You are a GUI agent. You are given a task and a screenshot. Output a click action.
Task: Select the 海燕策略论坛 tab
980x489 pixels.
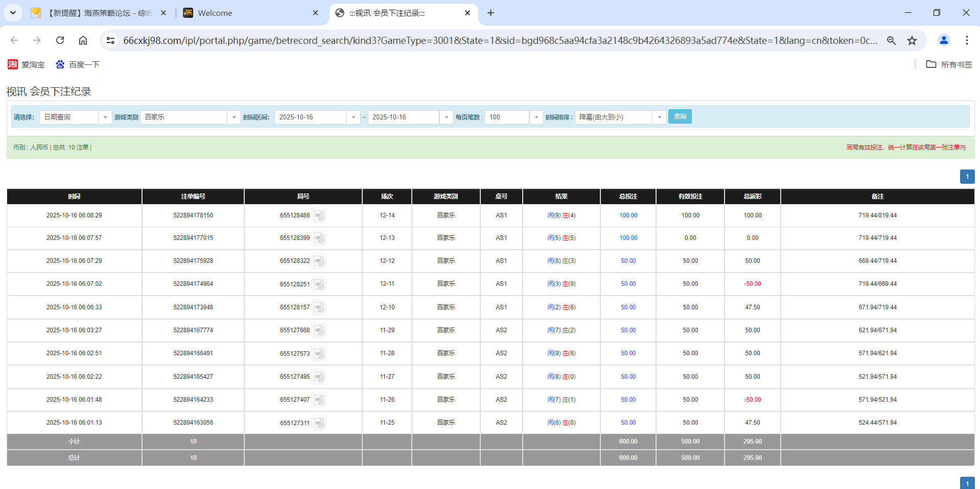[x=97, y=13]
